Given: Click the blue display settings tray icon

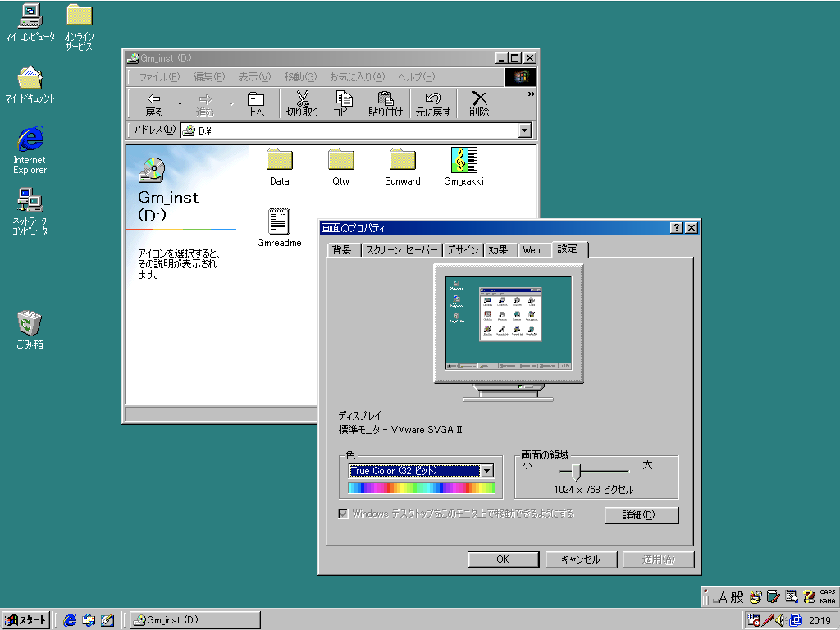Looking at the screenshot, I should coord(796,620).
